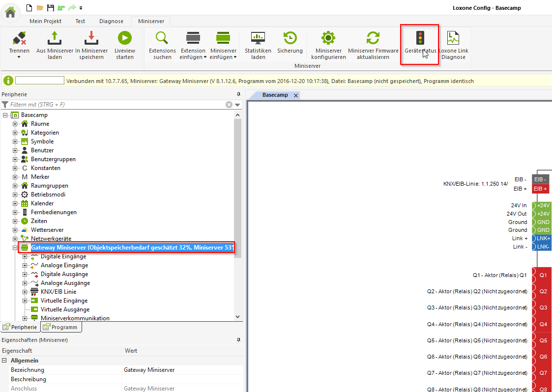Expand the Räume tree node

coord(15,124)
